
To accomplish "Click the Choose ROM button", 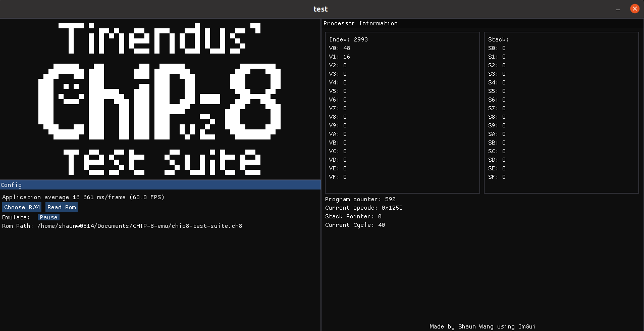I will [x=21, y=207].
